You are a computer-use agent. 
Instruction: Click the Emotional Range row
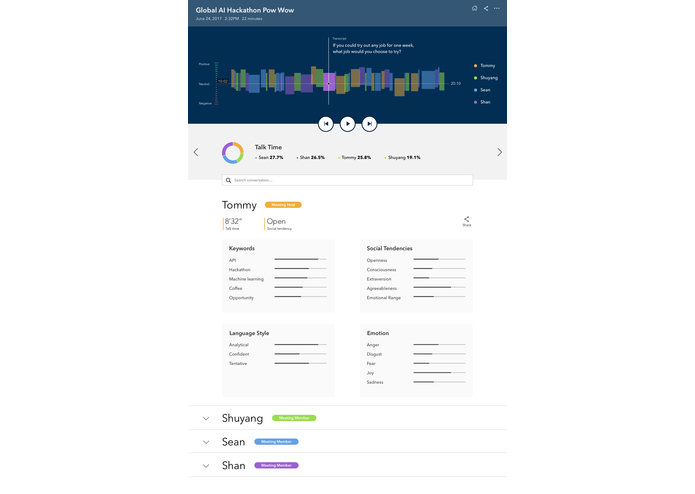[x=416, y=297]
